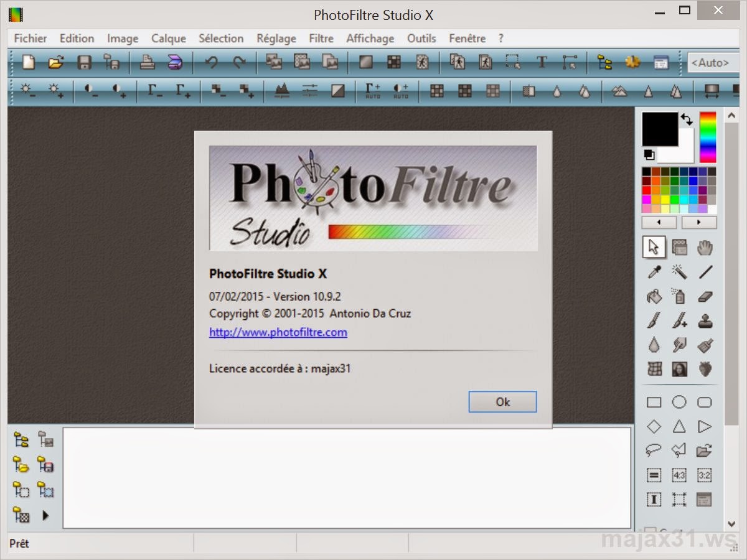747x560 pixels.
Task: Select the Eyedropper tool
Action: pos(654,272)
